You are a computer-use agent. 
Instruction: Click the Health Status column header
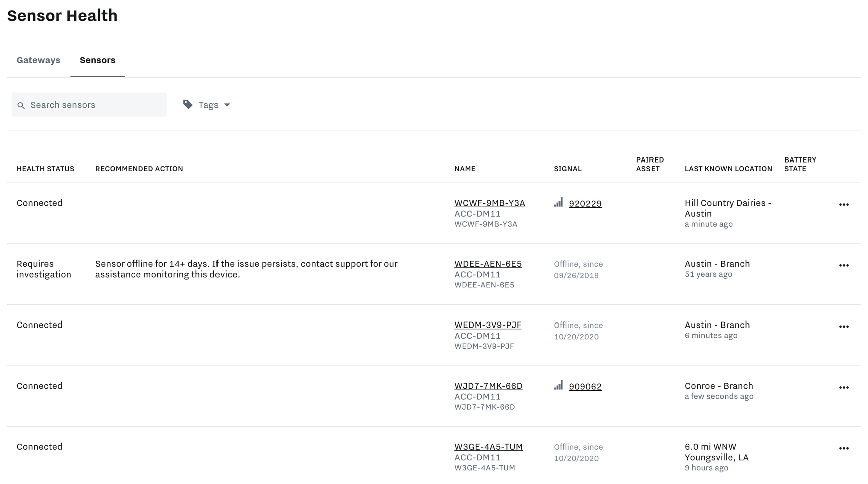coord(45,169)
